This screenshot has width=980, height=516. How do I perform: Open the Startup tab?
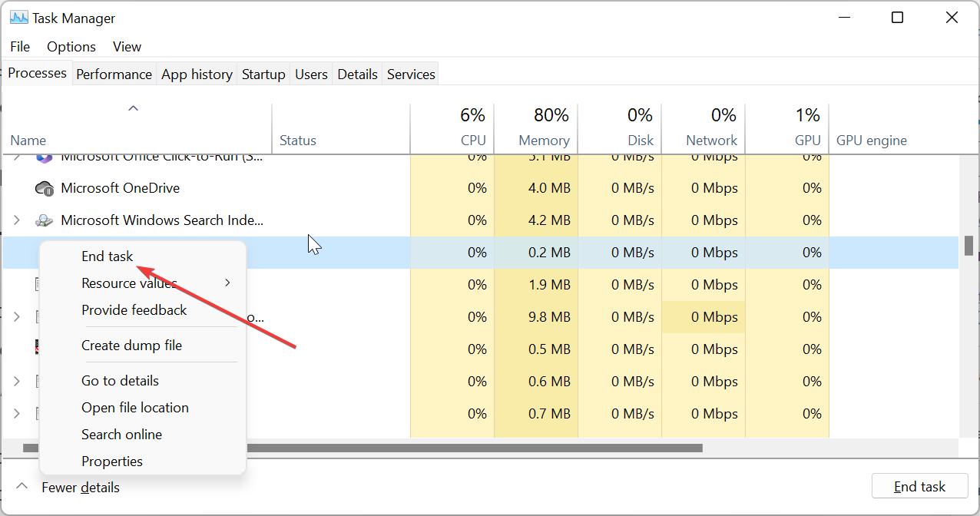pyautogui.click(x=263, y=74)
